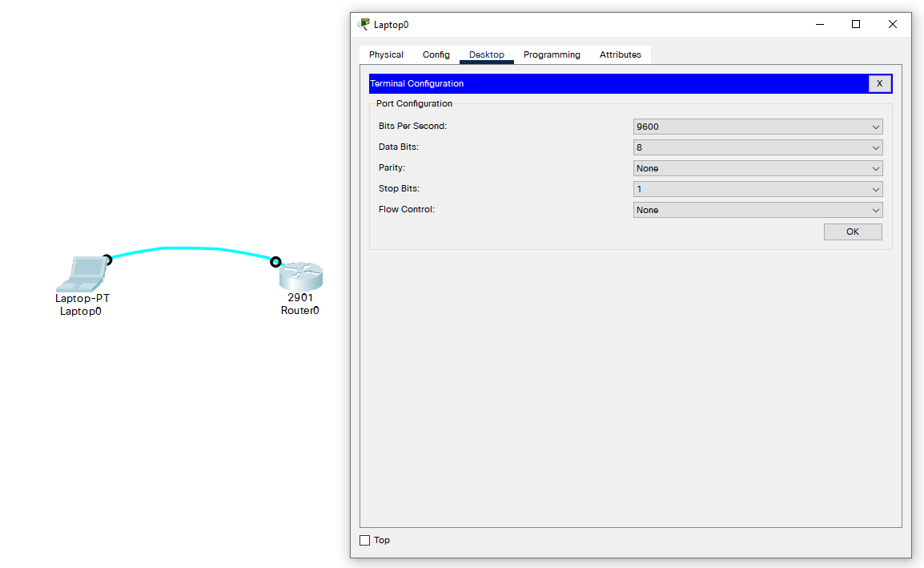Click the Stop Bits label
Viewport: 924px width, 568px height.
[399, 189]
